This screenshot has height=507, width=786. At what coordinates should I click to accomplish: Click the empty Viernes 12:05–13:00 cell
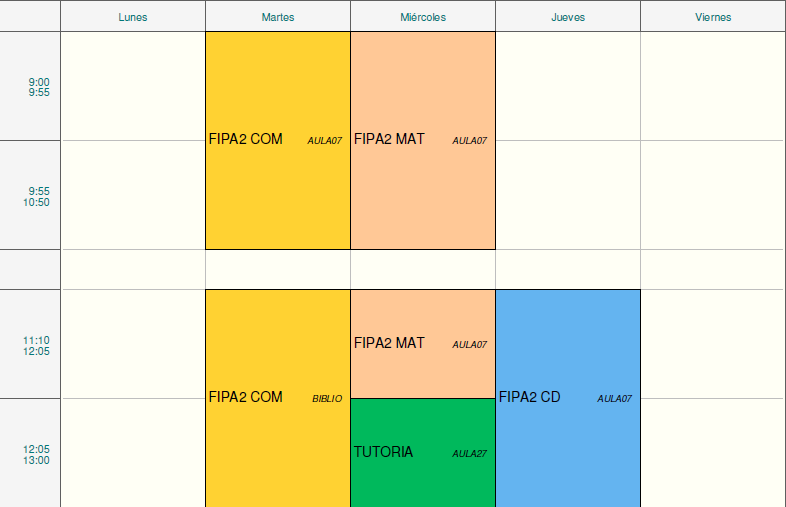coord(712,454)
